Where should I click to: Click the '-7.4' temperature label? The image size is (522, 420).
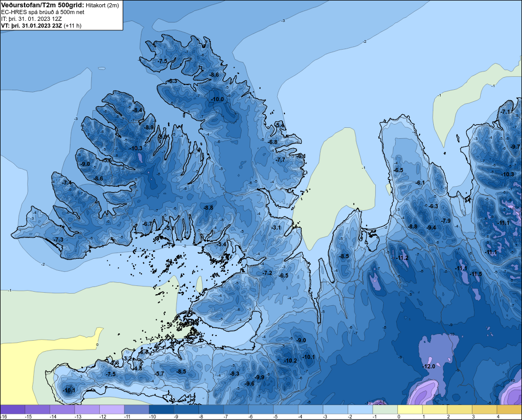click(67, 183)
